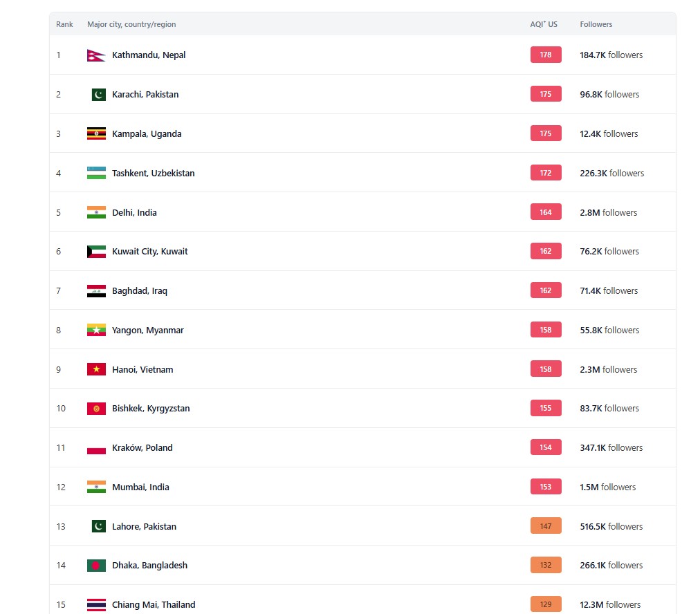Click the Kyrgyzstan flag next to Bishkek
The height and width of the screenshot is (614, 700).
96,409
